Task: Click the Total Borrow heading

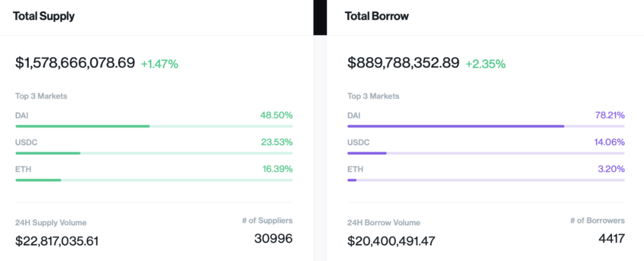Action: click(x=377, y=16)
